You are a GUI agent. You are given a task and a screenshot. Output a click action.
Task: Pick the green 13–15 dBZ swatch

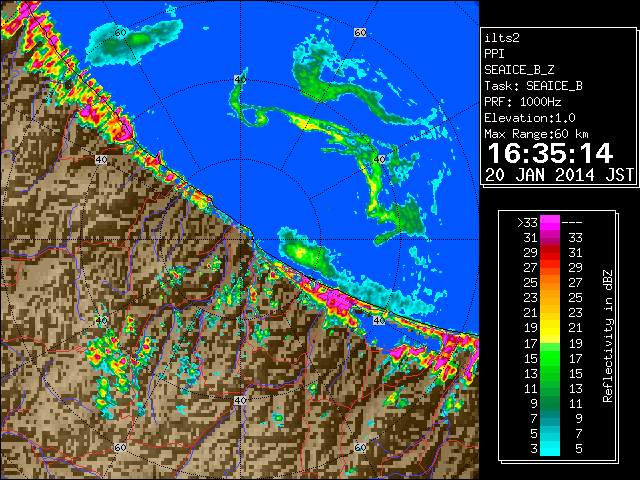click(x=550, y=373)
